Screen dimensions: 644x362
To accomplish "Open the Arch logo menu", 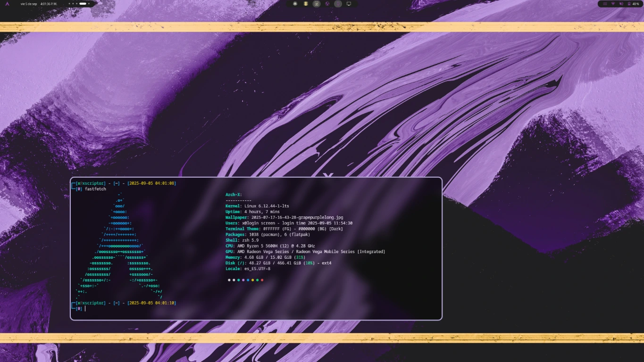I will pyautogui.click(x=7, y=4).
